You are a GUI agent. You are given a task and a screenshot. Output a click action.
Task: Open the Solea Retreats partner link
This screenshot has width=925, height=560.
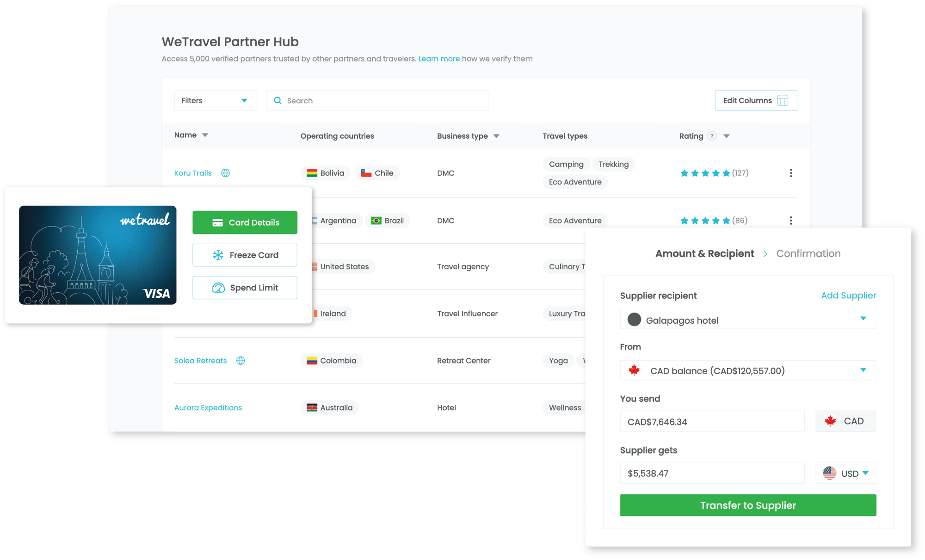pyautogui.click(x=200, y=361)
